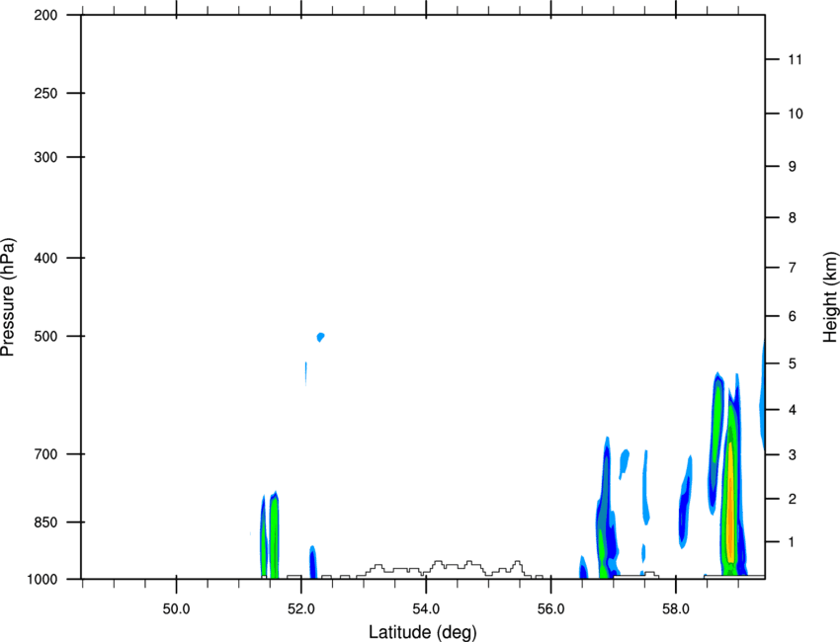Screen dimensions: 840x642
Task: Click latitude tick label 58.0
Action: pyautogui.click(x=676, y=609)
